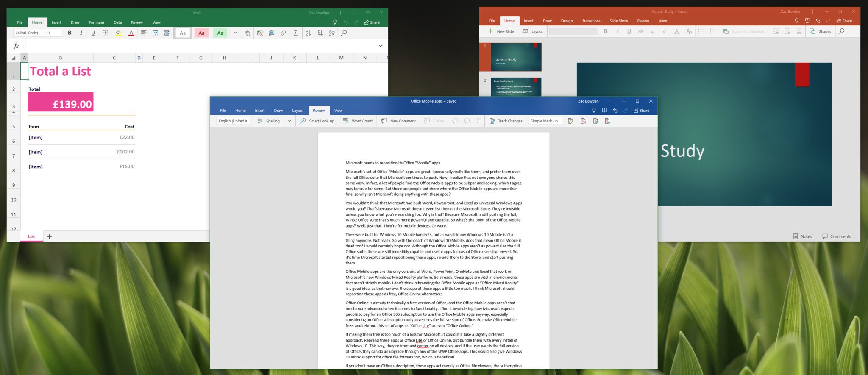868x375 pixels.
Task: Open the Layout dropdown in PowerPoint
Action: (533, 31)
